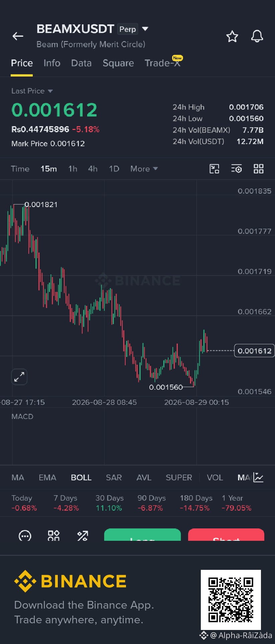The height and width of the screenshot is (644, 275).
Task: Open the chat bubble icon at the bottom
Action: pyautogui.click(x=25, y=535)
